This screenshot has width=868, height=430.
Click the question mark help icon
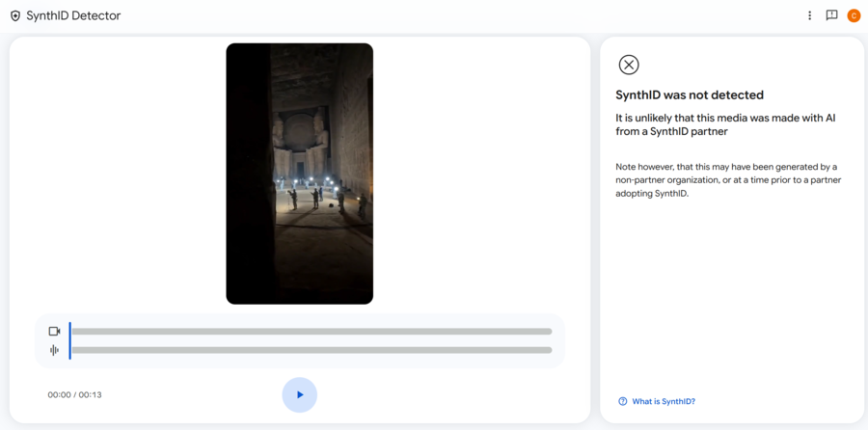(x=623, y=401)
